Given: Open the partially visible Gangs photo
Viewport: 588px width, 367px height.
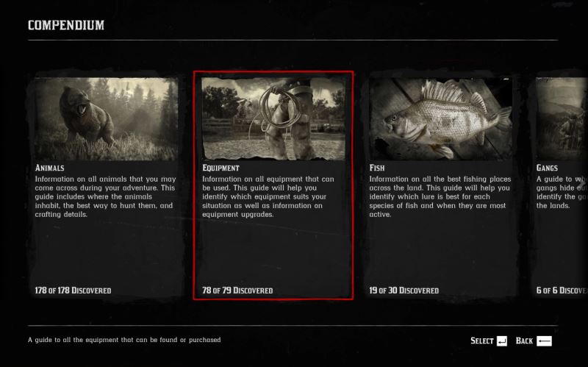Looking at the screenshot, I should coord(562,119).
